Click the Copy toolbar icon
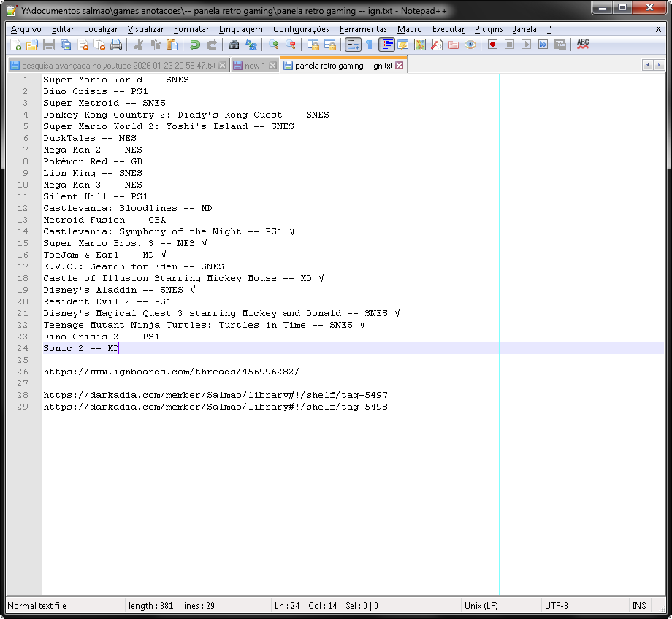This screenshot has width=672, height=619. point(155,45)
